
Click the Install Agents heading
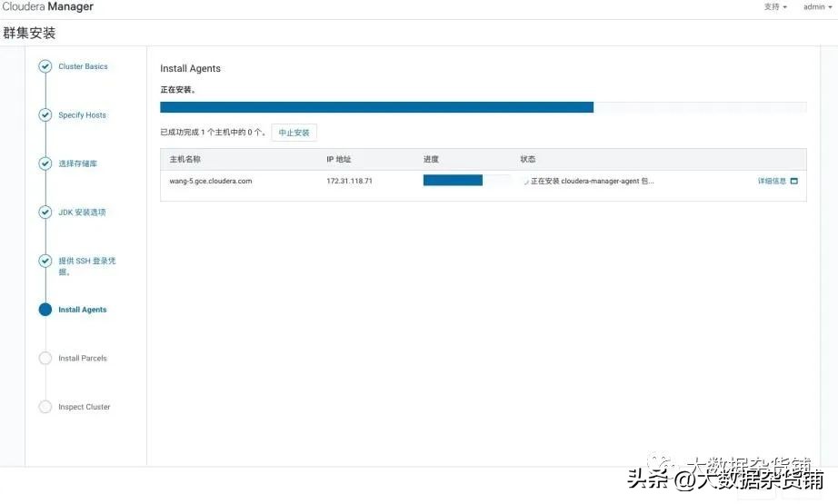(190, 68)
